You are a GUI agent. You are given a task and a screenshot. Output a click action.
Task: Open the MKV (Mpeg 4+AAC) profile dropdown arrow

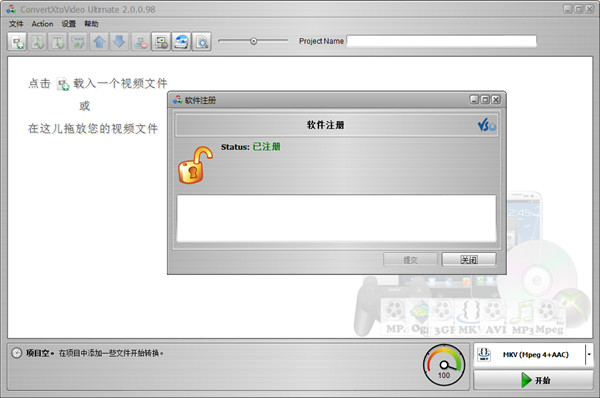[x=589, y=354]
